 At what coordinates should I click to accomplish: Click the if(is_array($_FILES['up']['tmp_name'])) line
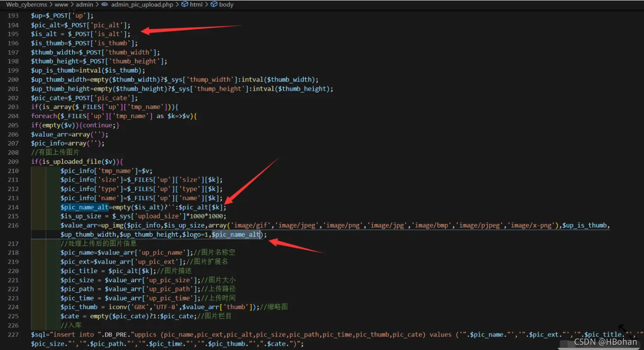105,107
